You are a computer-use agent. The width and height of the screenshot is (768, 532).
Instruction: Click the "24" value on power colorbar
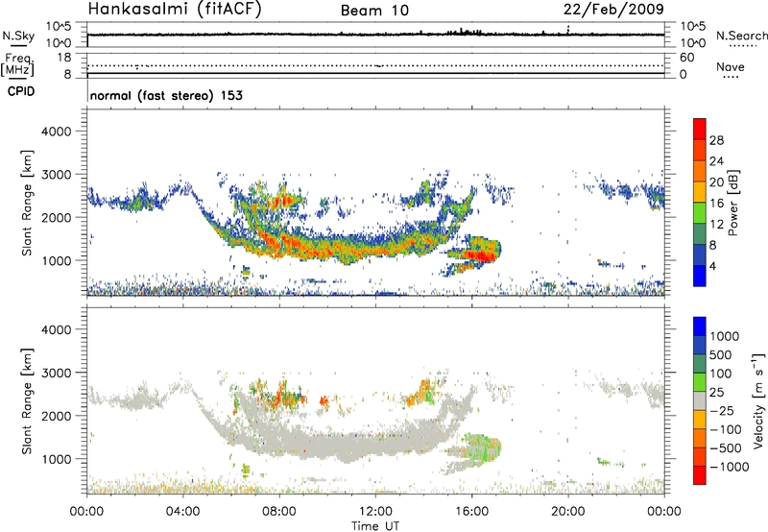[x=716, y=161]
